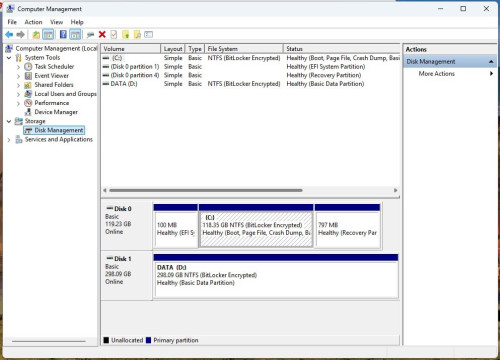Viewport: 500px width, 360px height.
Task: Select System Tools in the tree
Action: pyautogui.click(x=42, y=57)
